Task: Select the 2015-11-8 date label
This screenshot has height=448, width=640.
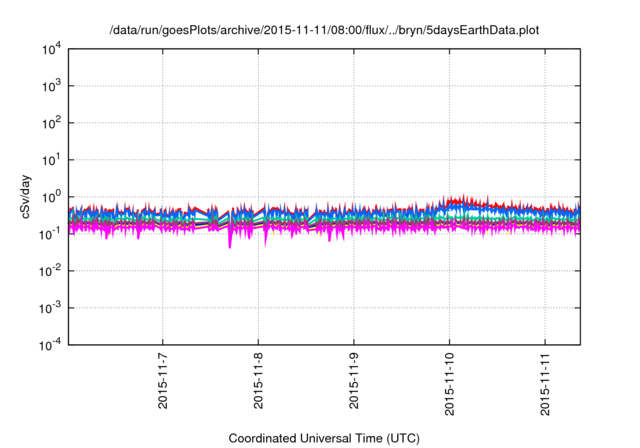Action: click(x=258, y=381)
